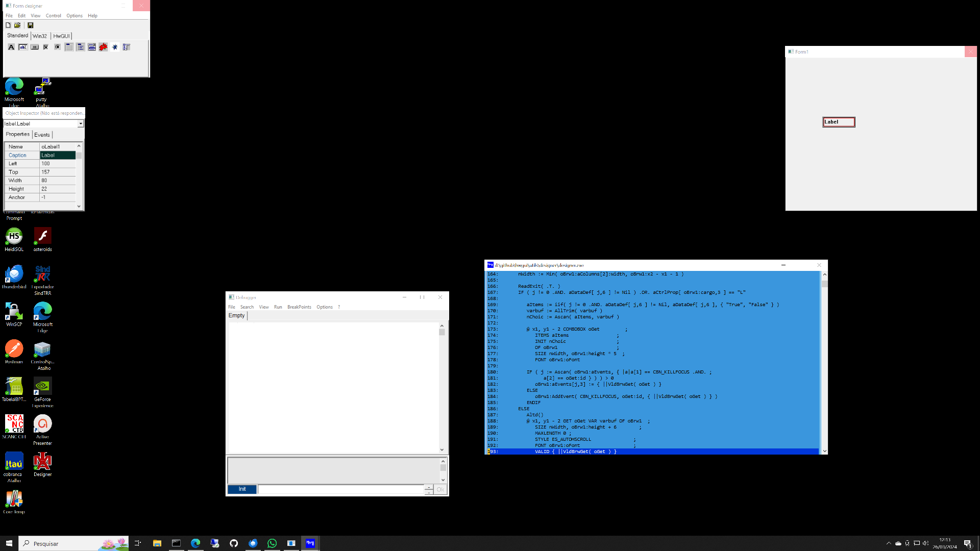
Task: Pick the red flower bitmap control tool
Action: 103,47
